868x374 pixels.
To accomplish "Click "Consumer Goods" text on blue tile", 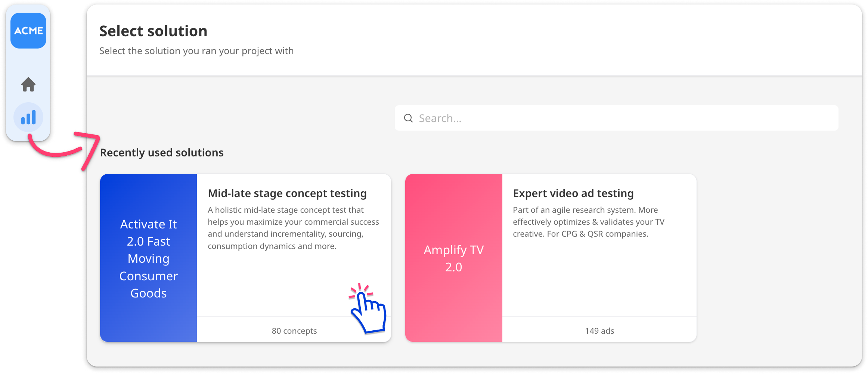I will point(148,284).
